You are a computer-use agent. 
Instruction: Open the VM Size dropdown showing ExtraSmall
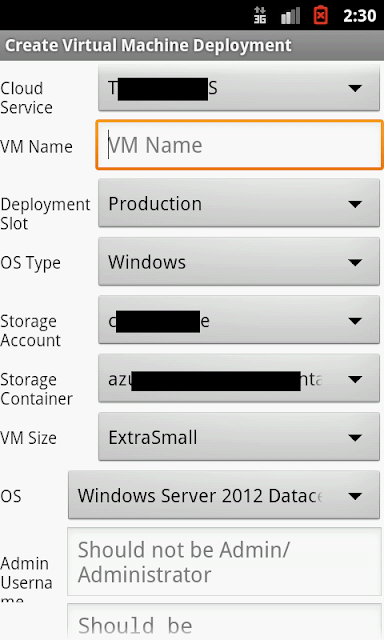click(x=239, y=438)
